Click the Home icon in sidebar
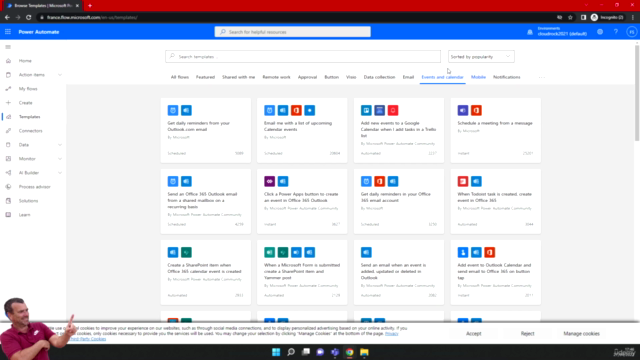 tap(8, 61)
